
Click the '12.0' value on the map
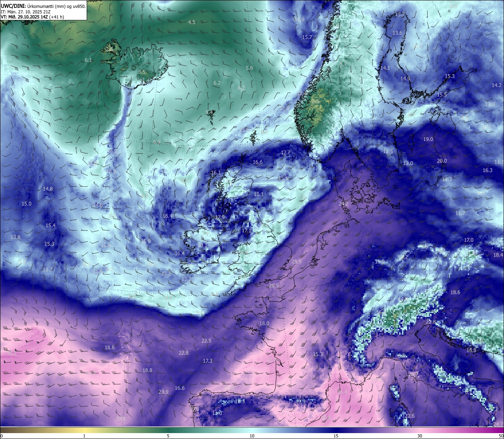click(x=408, y=163)
